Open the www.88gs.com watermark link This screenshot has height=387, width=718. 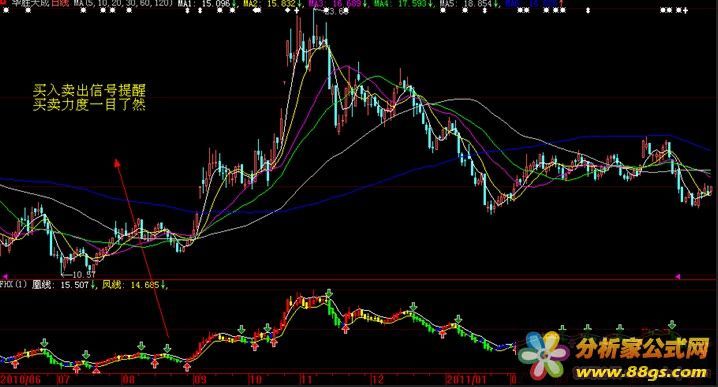coord(641,372)
